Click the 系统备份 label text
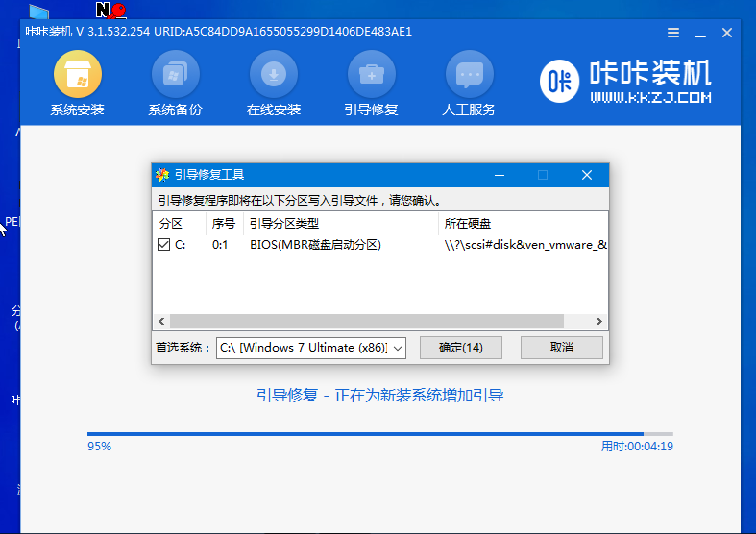756x534 pixels. pos(176,109)
